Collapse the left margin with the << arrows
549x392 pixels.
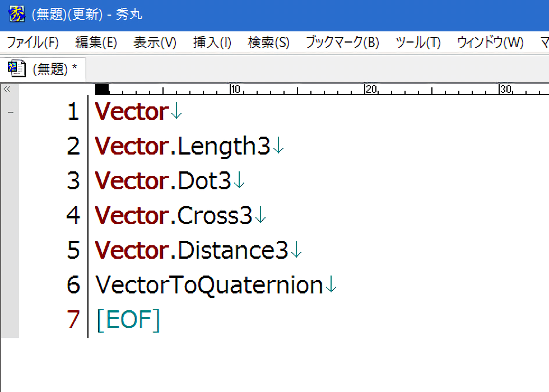pyautogui.click(x=7, y=89)
